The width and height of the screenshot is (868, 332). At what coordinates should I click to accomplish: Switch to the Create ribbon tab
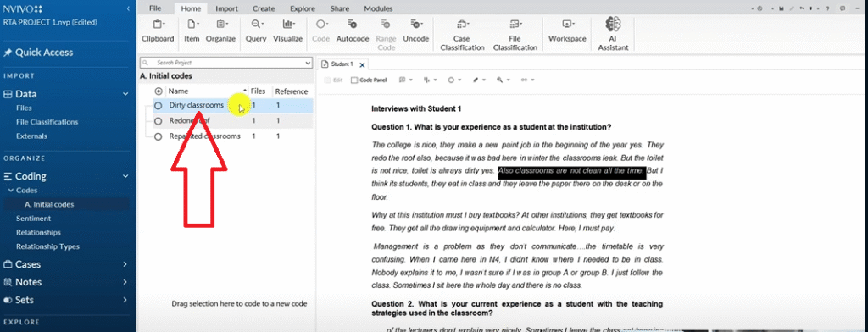click(264, 8)
